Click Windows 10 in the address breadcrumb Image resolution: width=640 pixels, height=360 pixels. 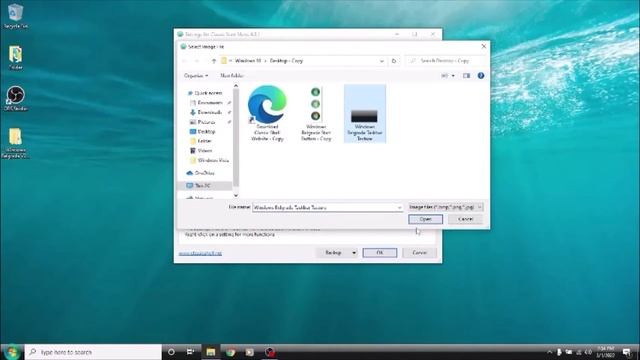click(x=248, y=61)
